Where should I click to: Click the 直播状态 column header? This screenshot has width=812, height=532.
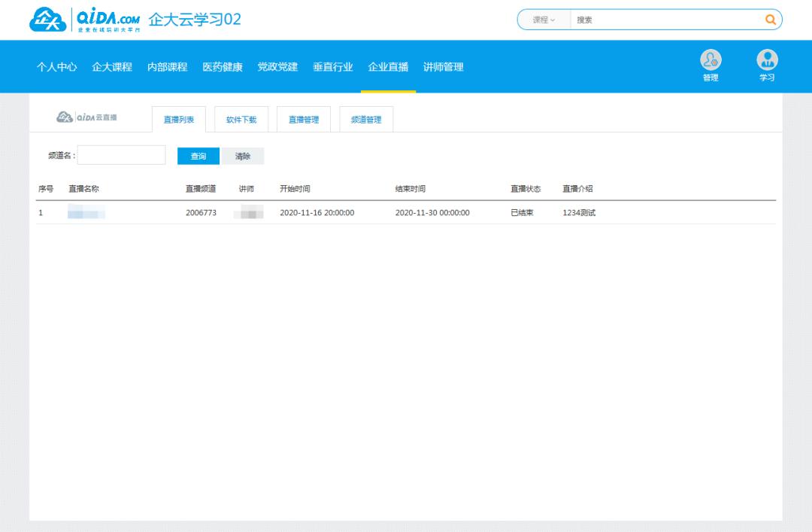pos(526,189)
